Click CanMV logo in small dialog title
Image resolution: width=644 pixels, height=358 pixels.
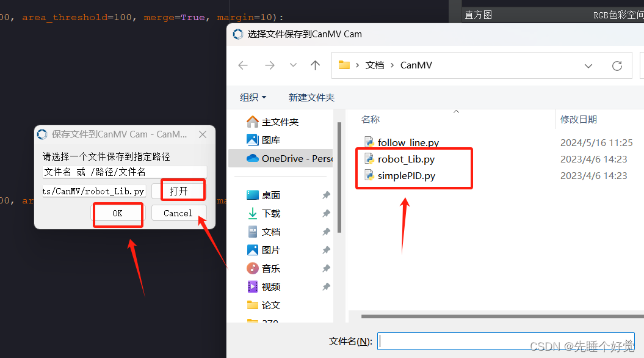point(42,134)
